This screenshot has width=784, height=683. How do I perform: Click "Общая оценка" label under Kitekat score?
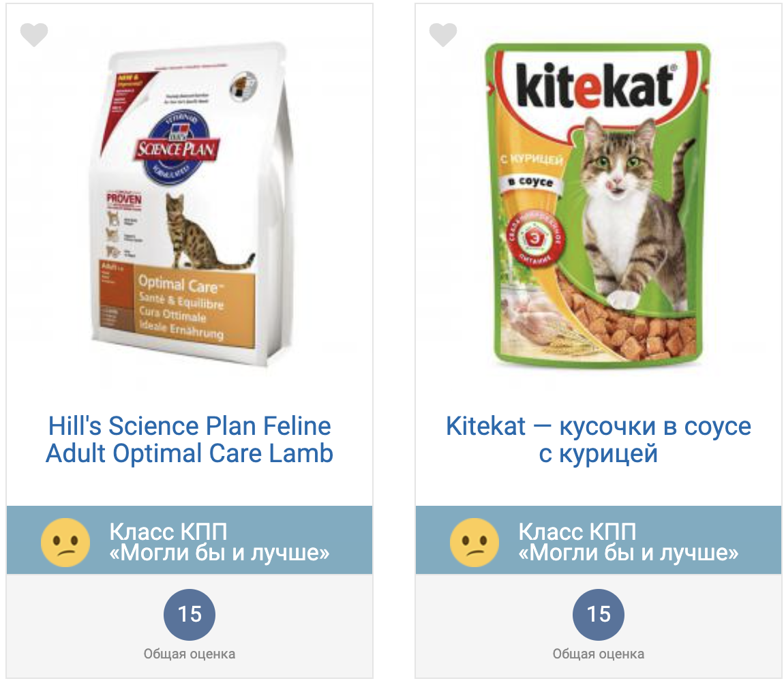599,654
